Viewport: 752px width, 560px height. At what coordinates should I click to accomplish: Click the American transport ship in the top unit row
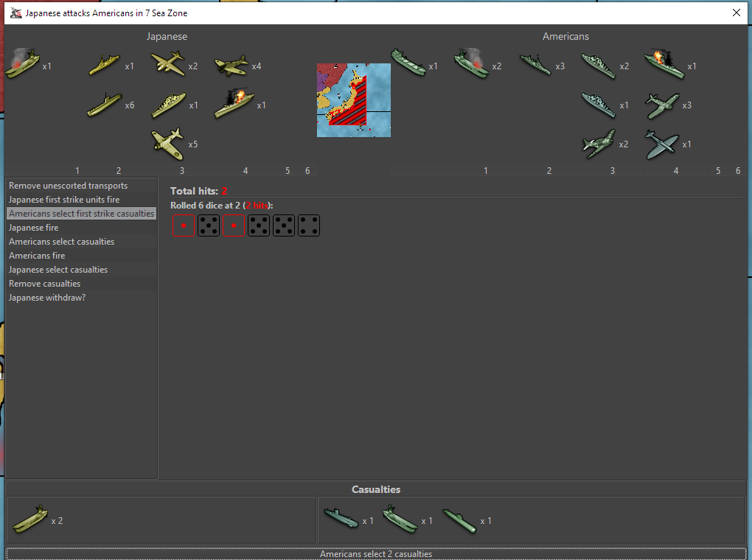coord(408,64)
